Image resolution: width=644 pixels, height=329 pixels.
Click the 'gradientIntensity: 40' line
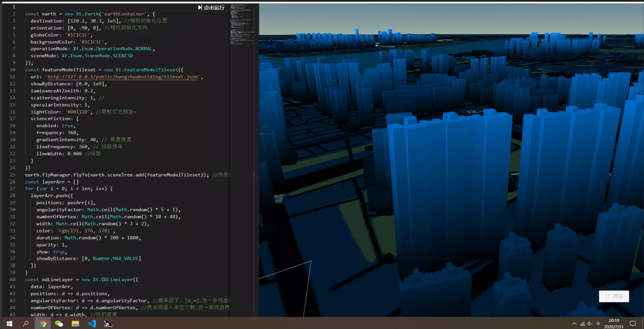click(84, 140)
